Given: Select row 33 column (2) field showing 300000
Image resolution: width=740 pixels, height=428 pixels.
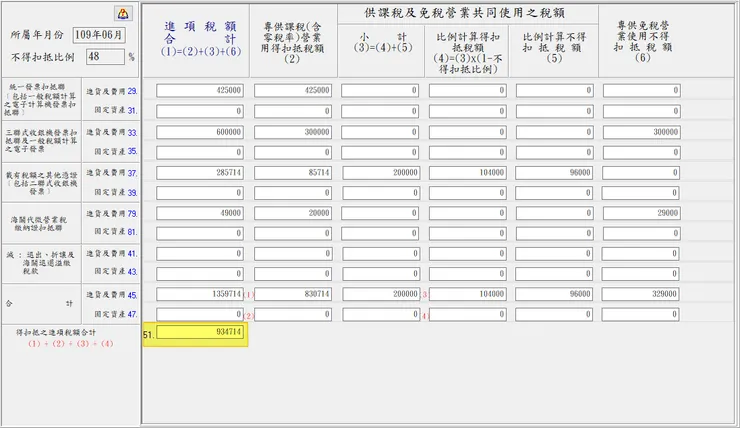Looking at the screenshot, I should [x=293, y=132].
